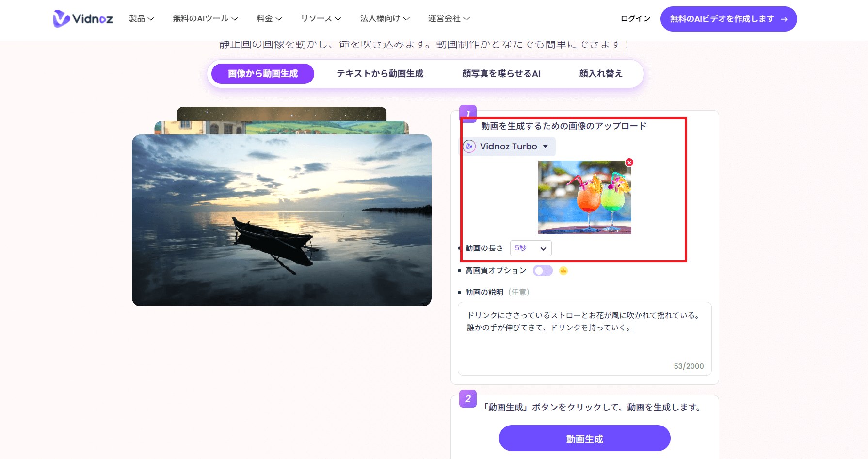The width and height of the screenshot is (868, 459).
Task: Switch to the テキストから動画生成 tab
Action: pos(380,73)
